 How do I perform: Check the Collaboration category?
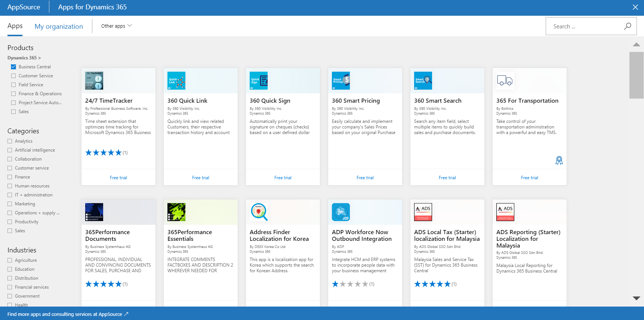10,159
